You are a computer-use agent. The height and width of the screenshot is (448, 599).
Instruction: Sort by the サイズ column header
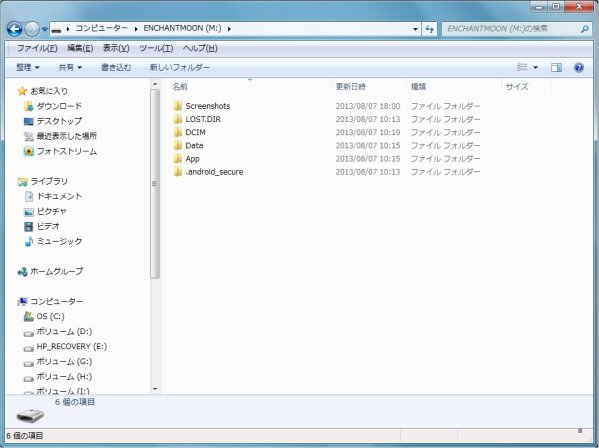point(517,87)
